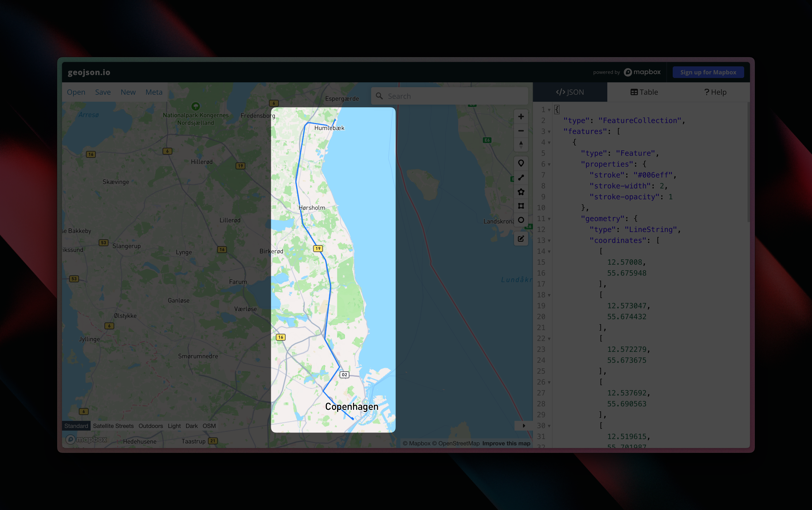This screenshot has height=510, width=812.
Task: Select the draw line tool
Action: coord(521,178)
